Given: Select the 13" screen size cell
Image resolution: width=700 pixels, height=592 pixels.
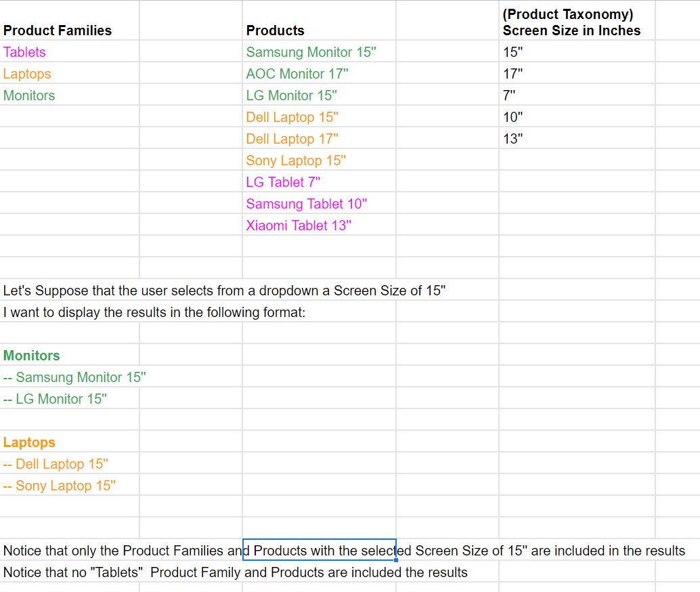Looking at the screenshot, I should pyautogui.click(x=577, y=138).
